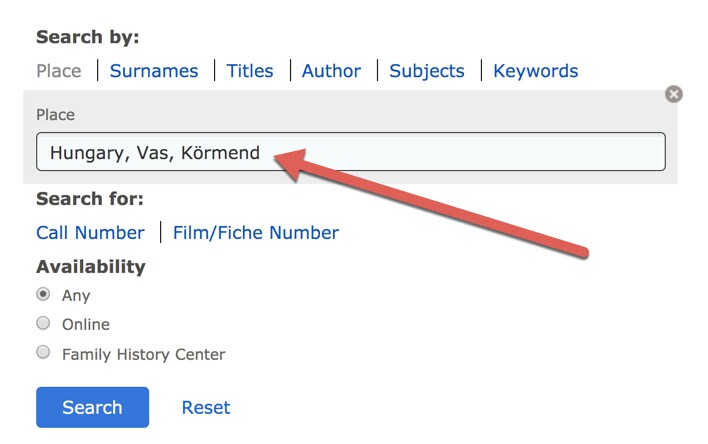Screen dimensions: 708x444
Task: Select the Author search option
Action: [x=331, y=71]
